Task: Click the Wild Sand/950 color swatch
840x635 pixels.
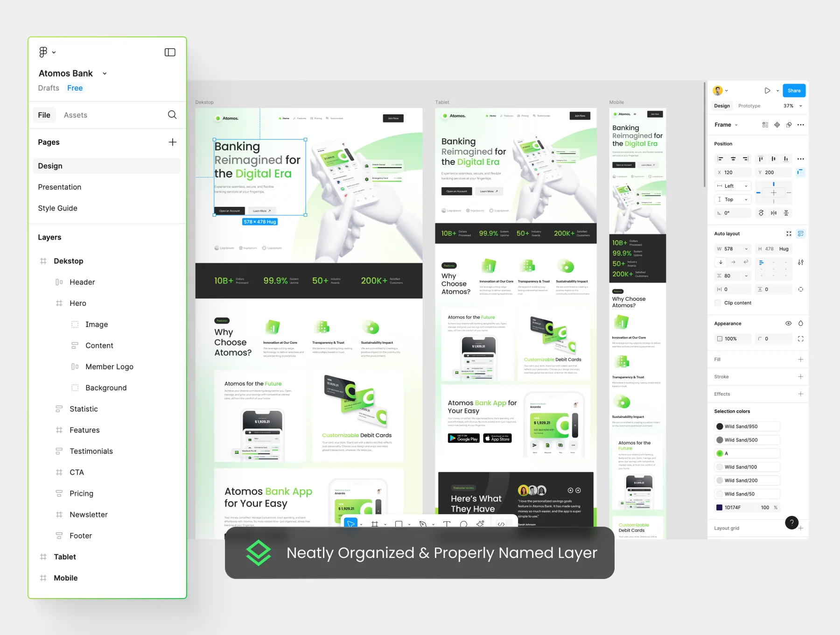Action: pyautogui.click(x=720, y=426)
